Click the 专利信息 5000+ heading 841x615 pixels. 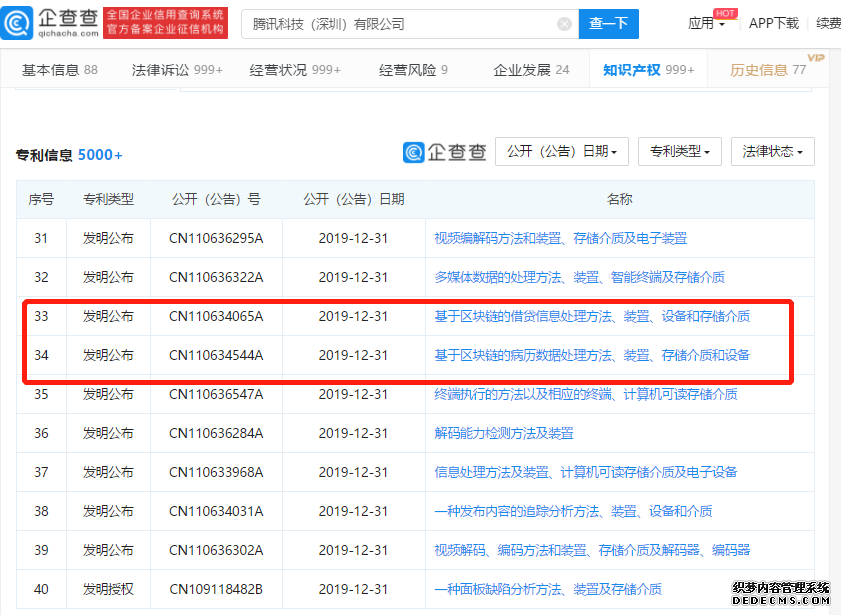(69, 155)
